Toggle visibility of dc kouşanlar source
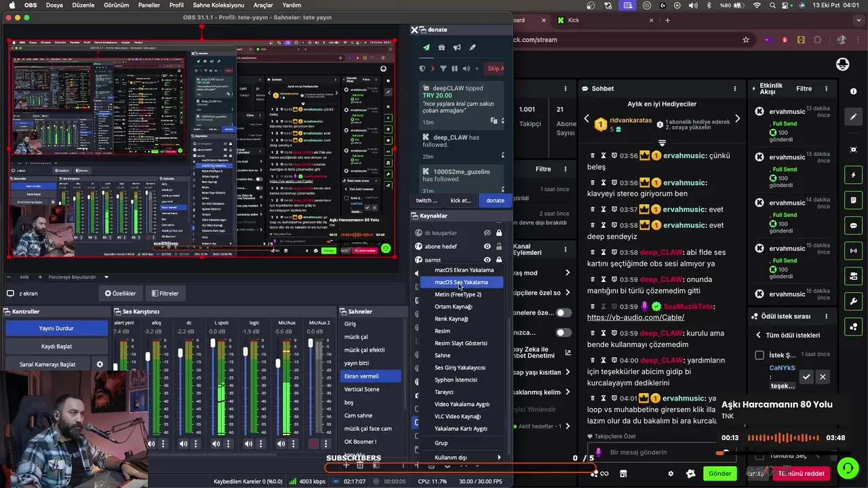Viewport: 868px width, 488px height. tap(487, 233)
